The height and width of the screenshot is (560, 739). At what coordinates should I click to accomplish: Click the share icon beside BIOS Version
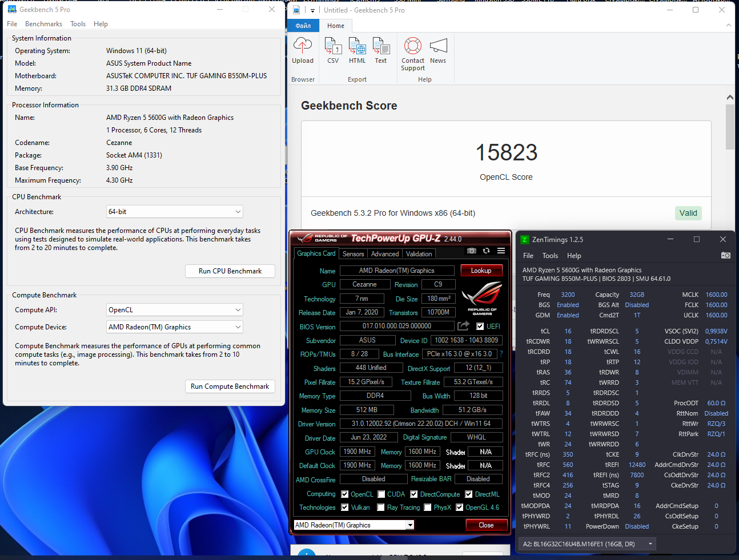click(464, 326)
